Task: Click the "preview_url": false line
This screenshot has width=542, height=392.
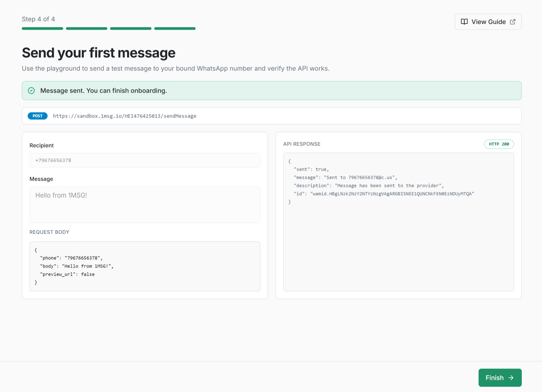Action: 67,274
